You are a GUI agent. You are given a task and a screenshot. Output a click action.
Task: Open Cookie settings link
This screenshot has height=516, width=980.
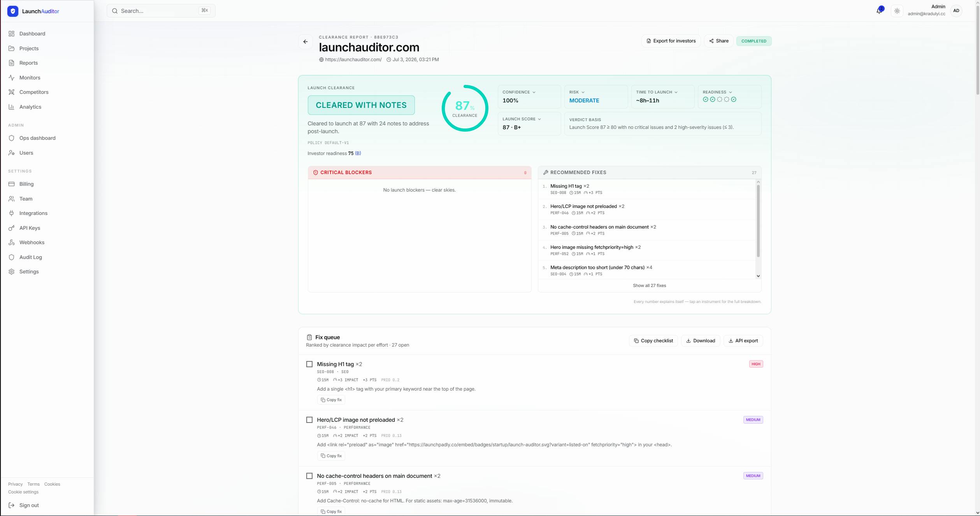[x=23, y=492]
